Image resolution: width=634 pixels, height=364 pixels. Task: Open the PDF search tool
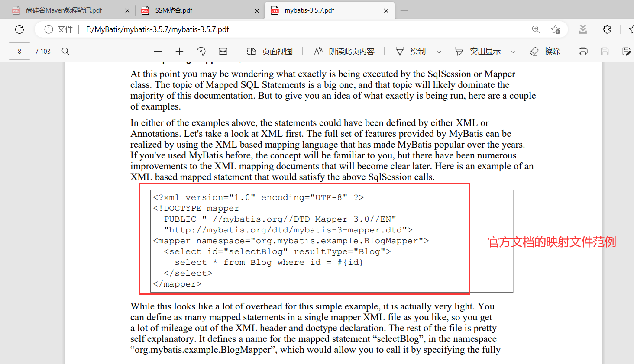(65, 51)
